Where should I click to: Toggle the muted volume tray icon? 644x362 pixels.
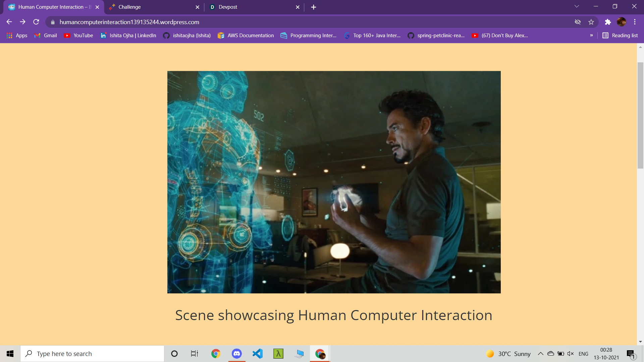tap(571, 354)
